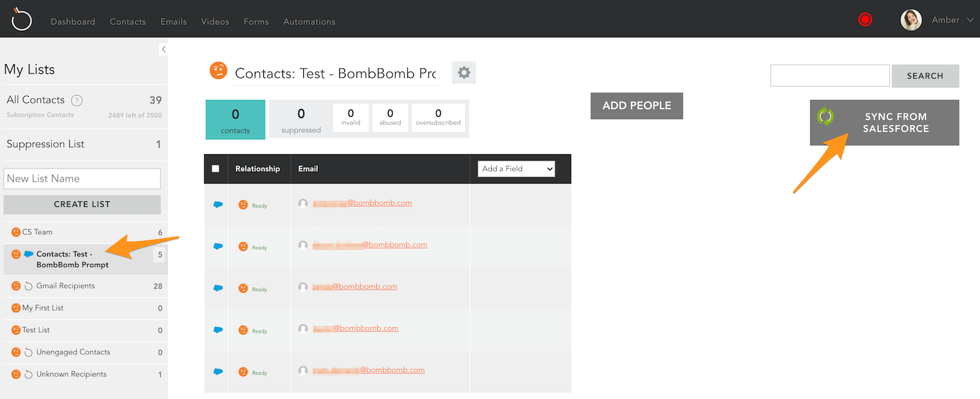Image resolution: width=980 pixels, height=399 pixels.
Task: Open the Dashboard menu
Action: tap(73, 21)
